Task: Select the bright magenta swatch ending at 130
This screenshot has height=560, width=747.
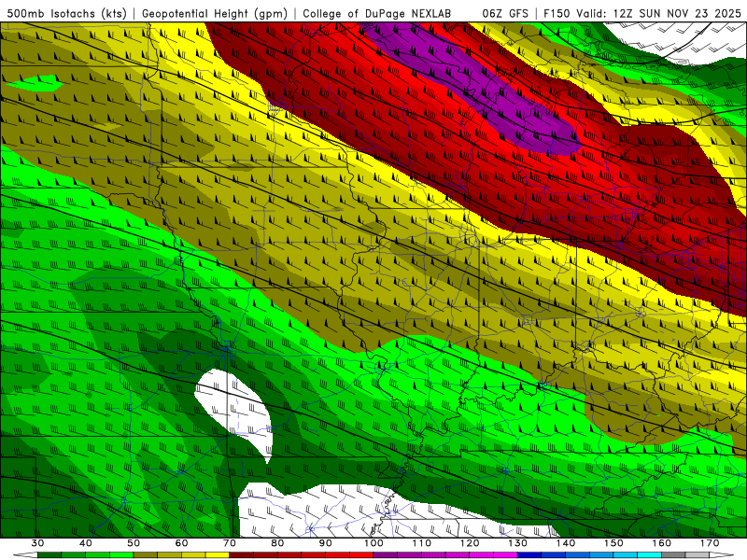Action: click(505, 555)
